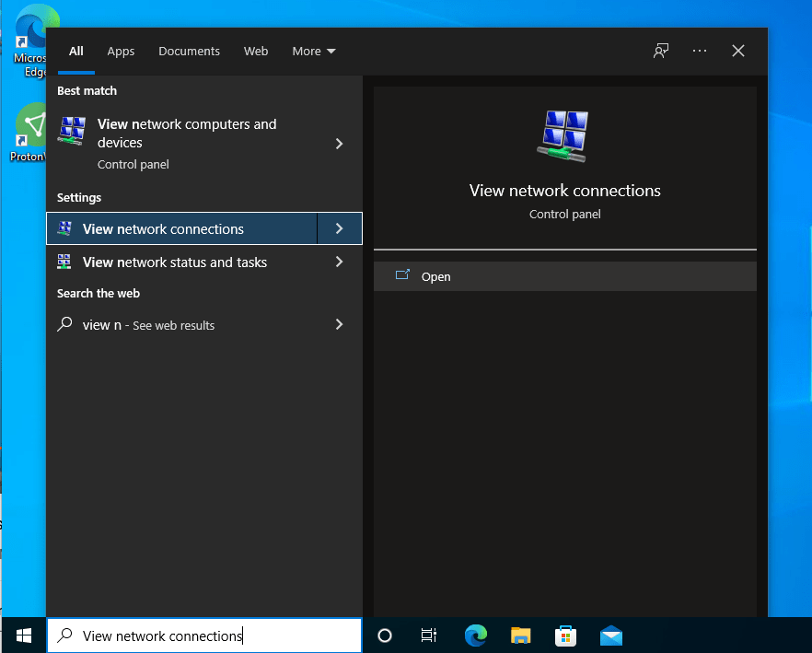Open Microsoft Store taskbar icon
Screen dimensions: 812x653
click(565, 636)
